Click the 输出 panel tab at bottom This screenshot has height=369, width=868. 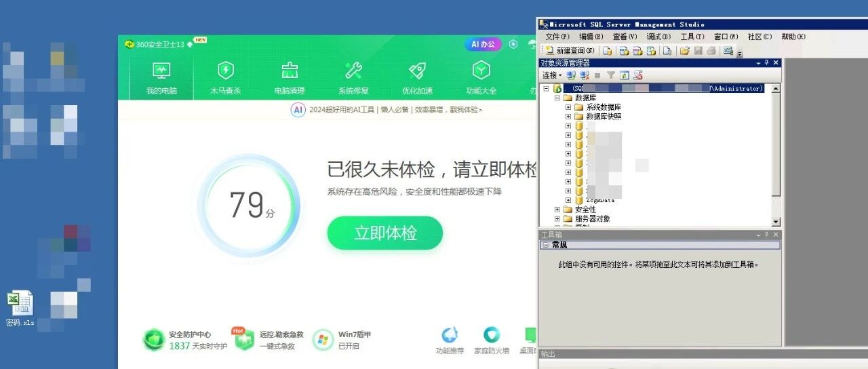tap(548, 354)
